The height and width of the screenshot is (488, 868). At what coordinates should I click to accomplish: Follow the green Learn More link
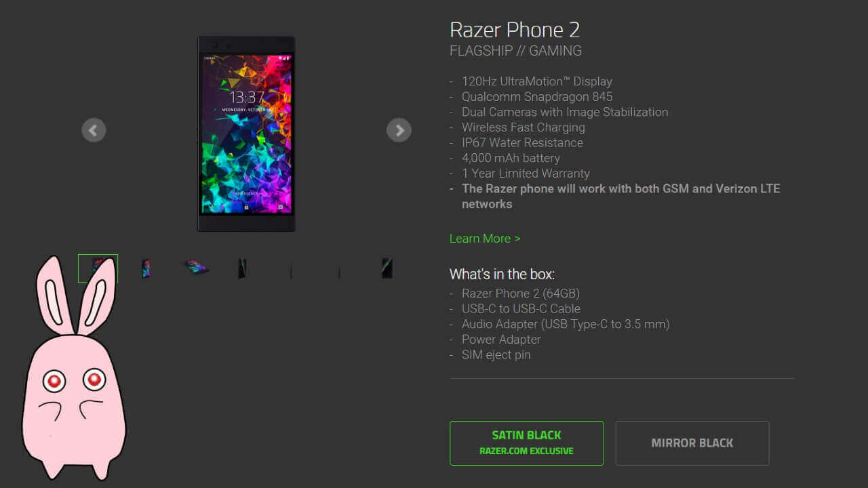tap(485, 239)
